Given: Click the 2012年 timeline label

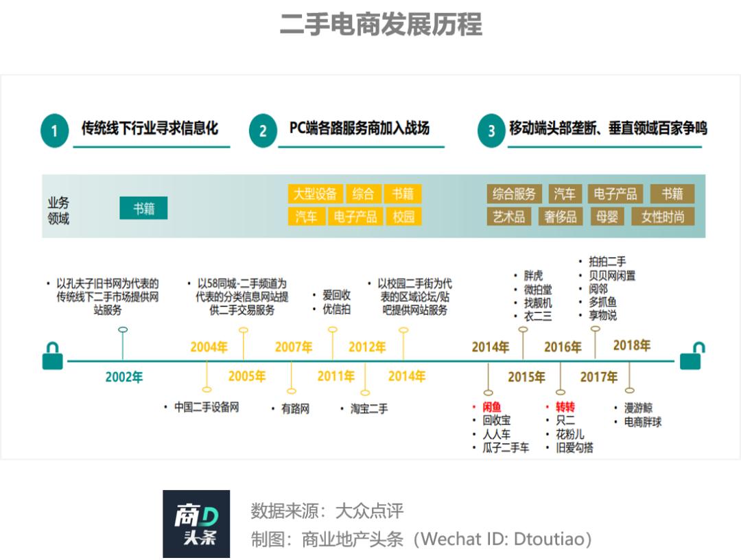Looking at the screenshot, I should pos(367,347).
